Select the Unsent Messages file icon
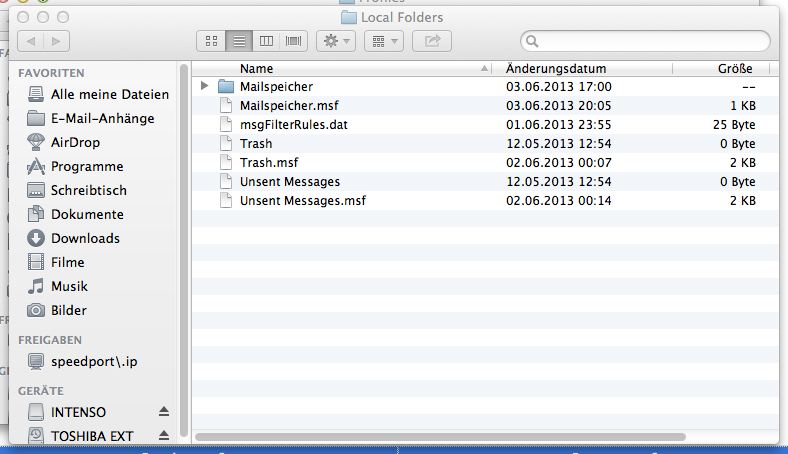The image size is (788, 454). point(226,181)
